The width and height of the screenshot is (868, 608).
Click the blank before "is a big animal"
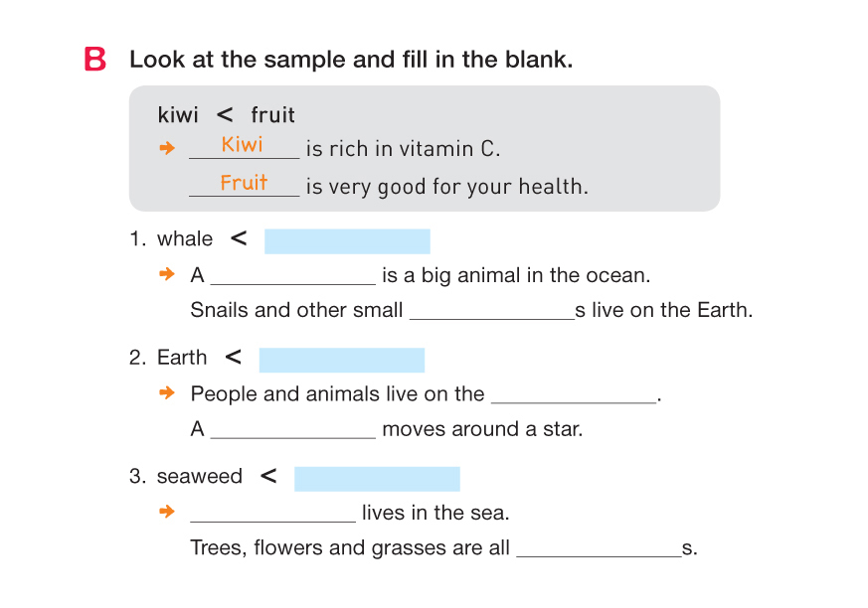coord(293,276)
